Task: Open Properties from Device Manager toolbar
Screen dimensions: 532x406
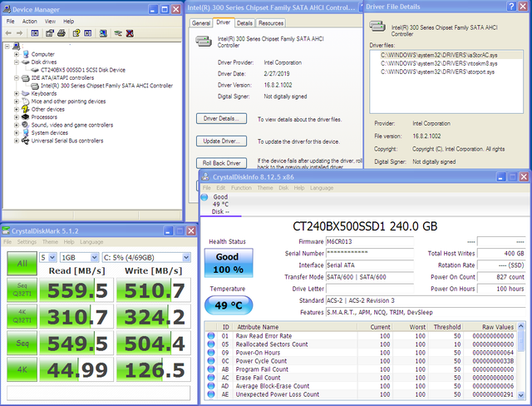Action: coord(50,33)
